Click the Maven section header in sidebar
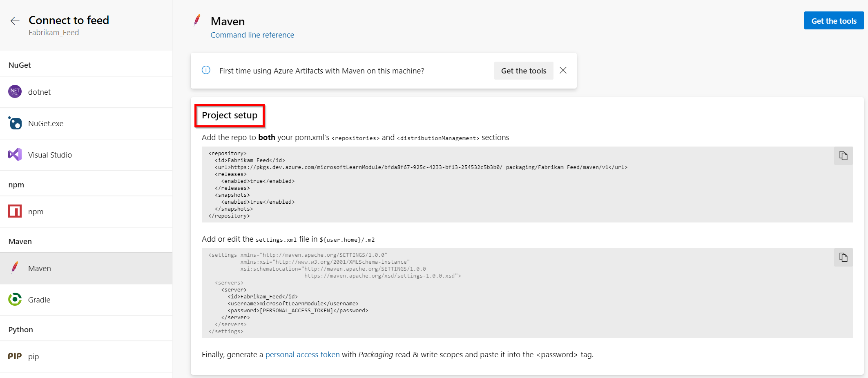Screen dimensions: 868x378 pyautogui.click(x=20, y=241)
